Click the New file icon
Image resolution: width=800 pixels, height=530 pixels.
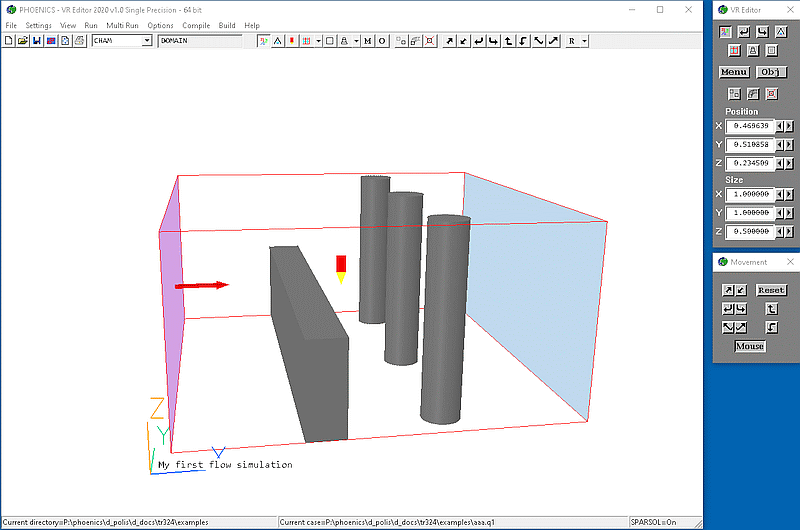[9, 41]
